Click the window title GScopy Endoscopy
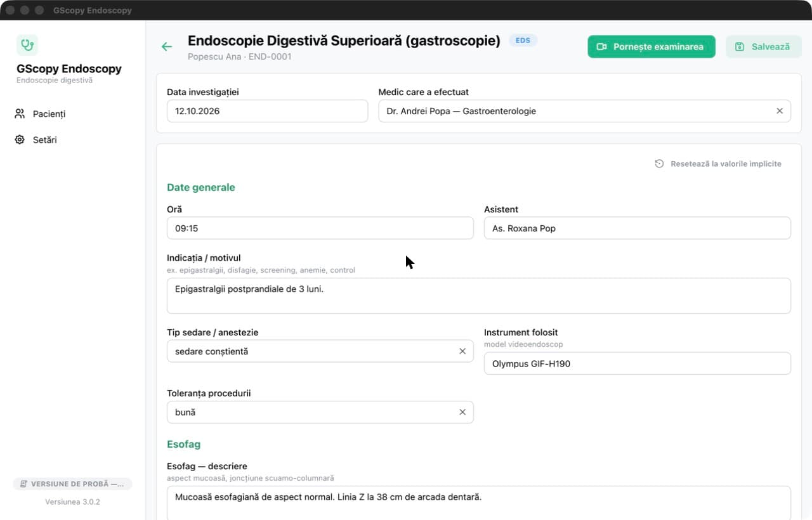The image size is (812, 520). click(x=93, y=11)
